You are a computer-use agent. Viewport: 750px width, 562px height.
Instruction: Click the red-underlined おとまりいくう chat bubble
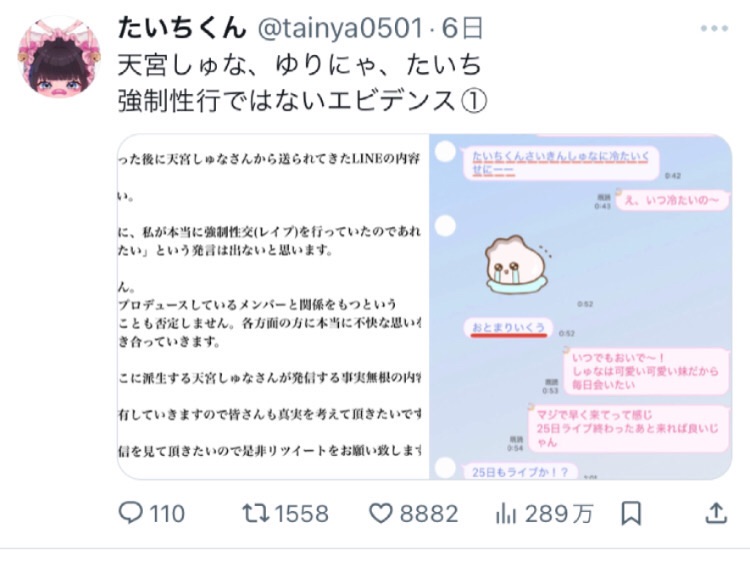pos(508,328)
